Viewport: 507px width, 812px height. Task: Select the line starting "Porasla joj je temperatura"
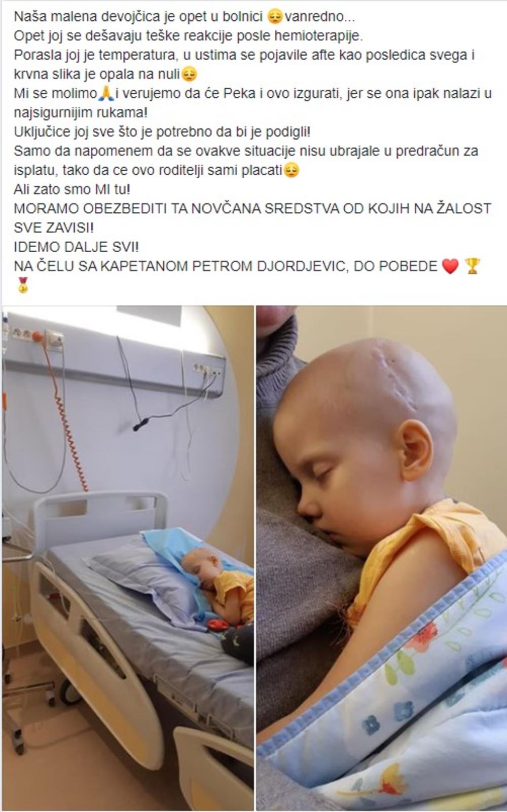[x=244, y=55]
